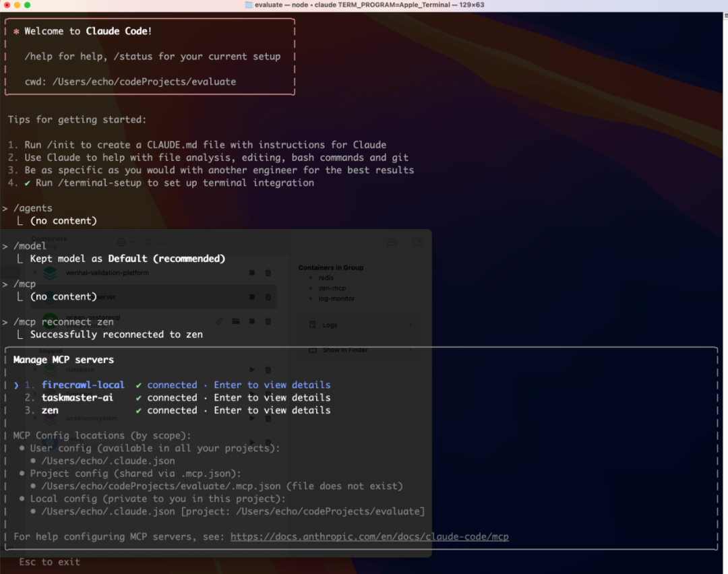Expand the wenhai-validation-platform container group
This screenshot has height=574, width=728.
(34, 273)
